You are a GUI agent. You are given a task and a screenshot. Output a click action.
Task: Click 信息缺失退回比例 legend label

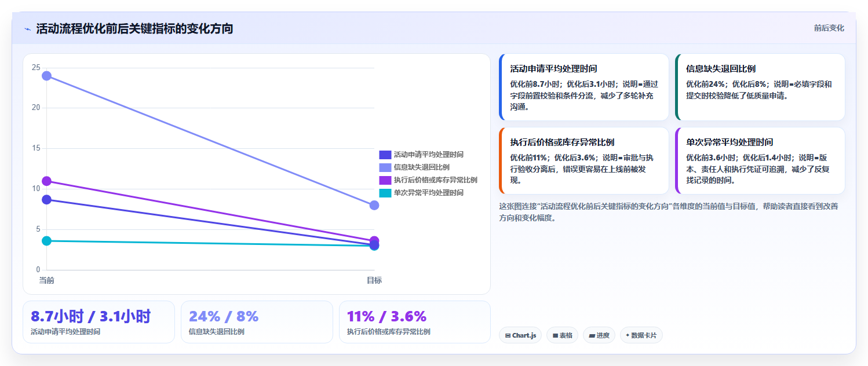pos(421,167)
